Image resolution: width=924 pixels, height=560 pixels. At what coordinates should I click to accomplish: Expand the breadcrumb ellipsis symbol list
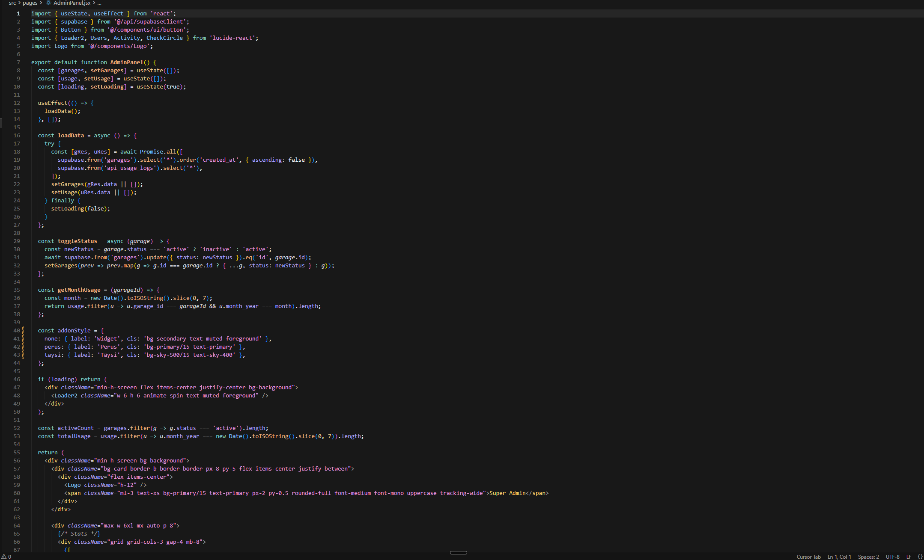tap(99, 3)
